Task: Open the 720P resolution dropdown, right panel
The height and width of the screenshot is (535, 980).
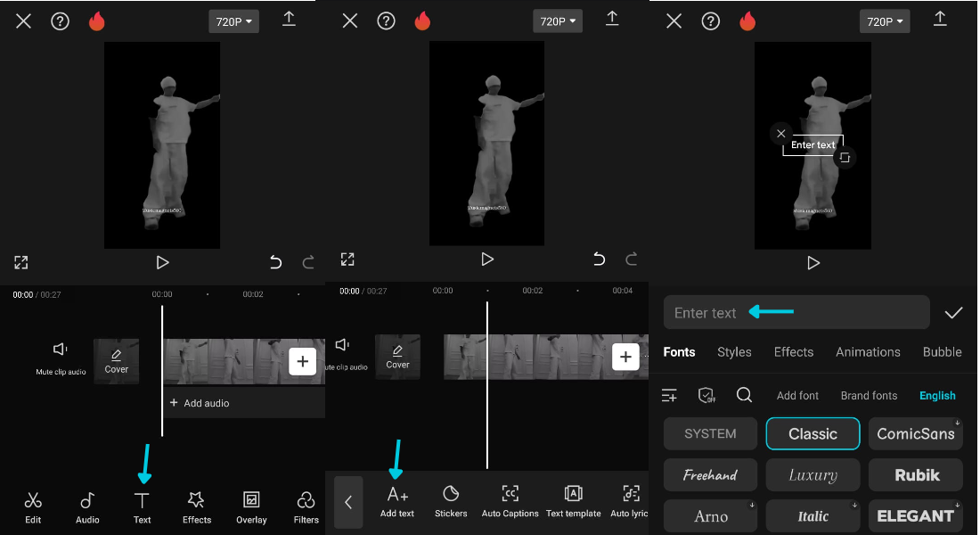Action: 885,21
